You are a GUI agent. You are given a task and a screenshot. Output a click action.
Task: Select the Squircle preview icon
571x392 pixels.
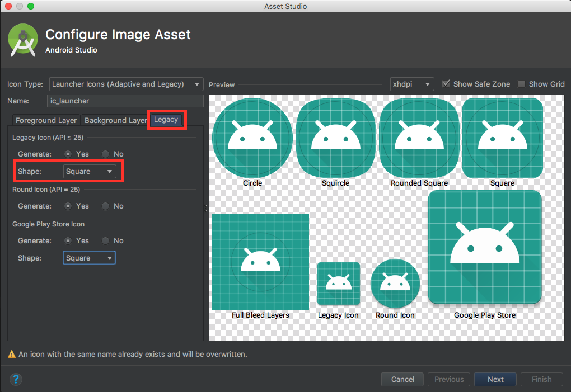[335, 137]
